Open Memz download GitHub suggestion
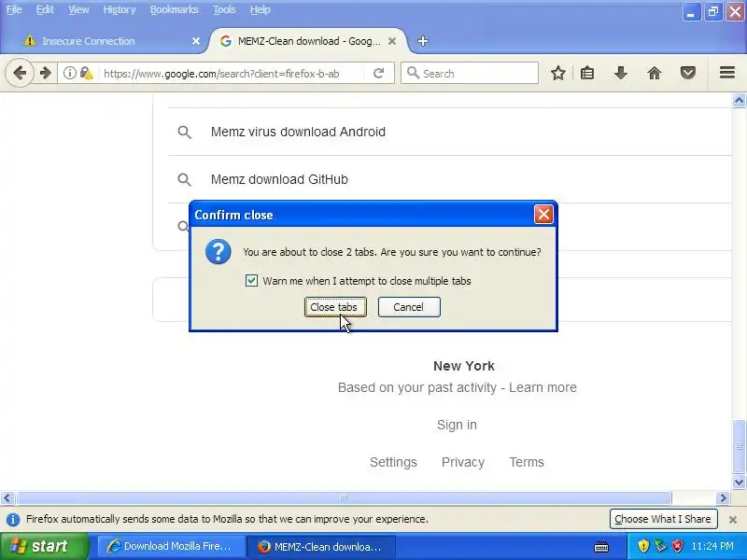This screenshot has height=560, width=747. tap(279, 179)
